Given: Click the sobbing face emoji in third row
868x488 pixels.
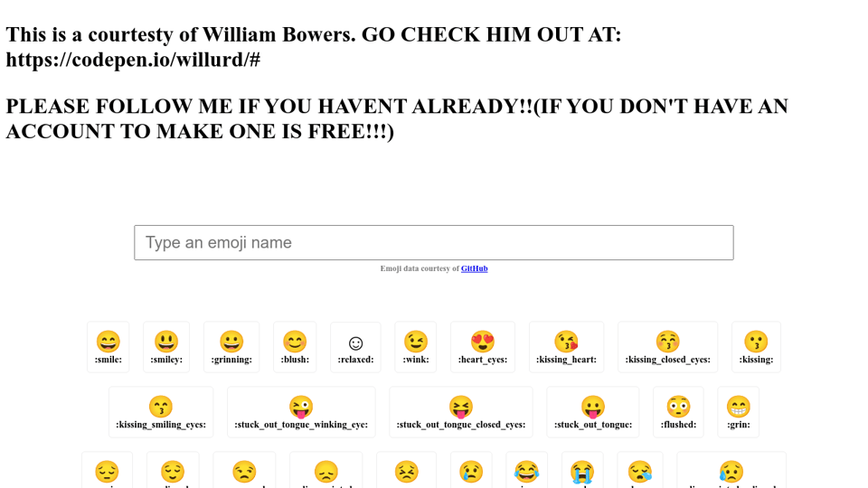Looking at the screenshot, I should (582, 472).
